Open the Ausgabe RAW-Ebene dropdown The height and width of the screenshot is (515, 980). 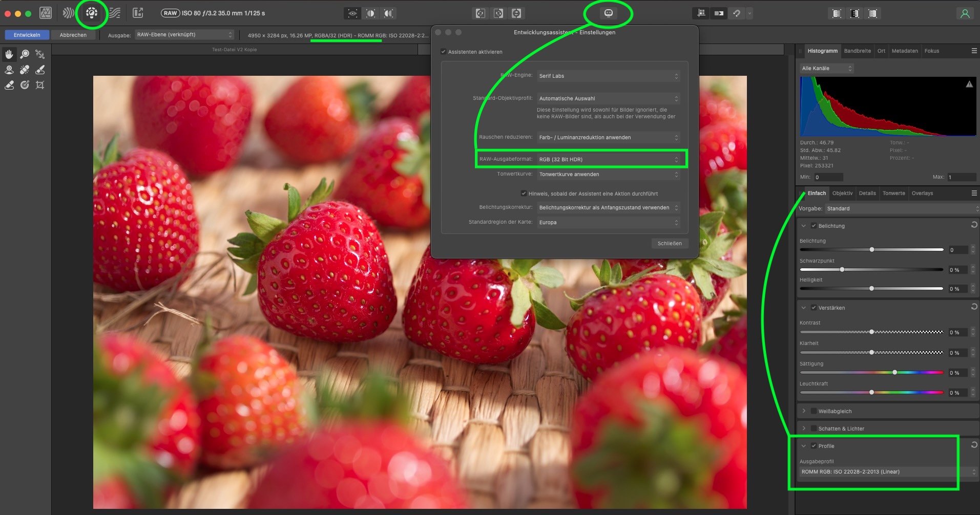[x=184, y=35]
